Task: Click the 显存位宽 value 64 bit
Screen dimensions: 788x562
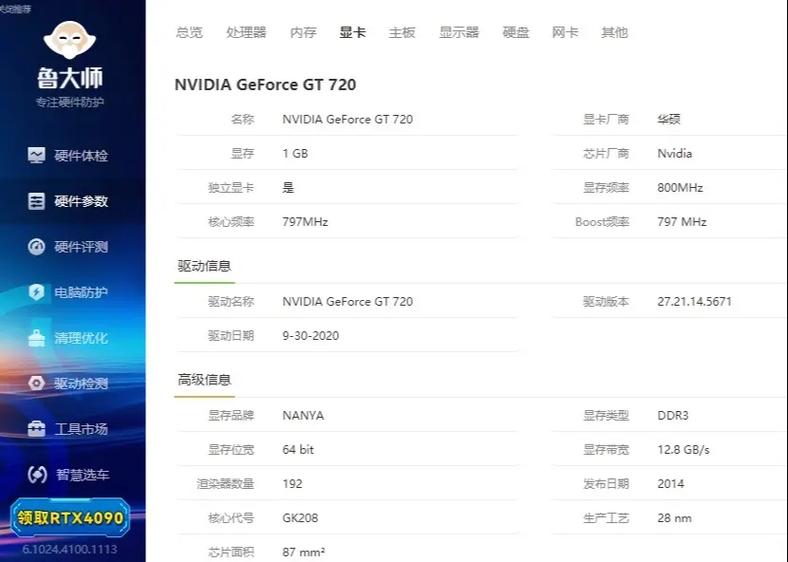Action: (298, 450)
